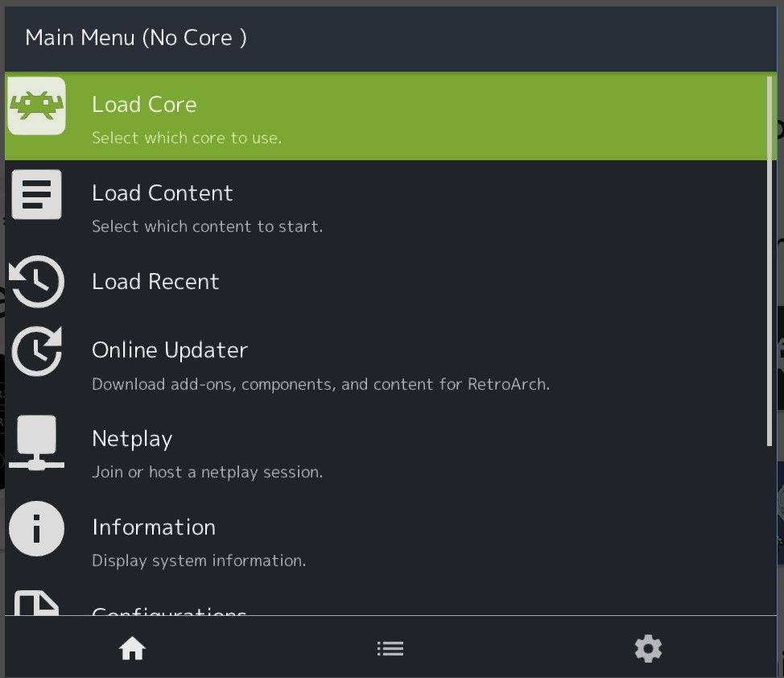
Task: Click the 'Main Menu (No Core )' title
Action: click(x=135, y=38)
